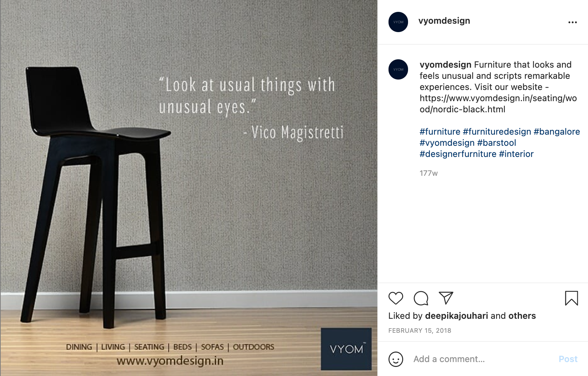
Task: Show the others who liked the post
Action: point(522,316)
